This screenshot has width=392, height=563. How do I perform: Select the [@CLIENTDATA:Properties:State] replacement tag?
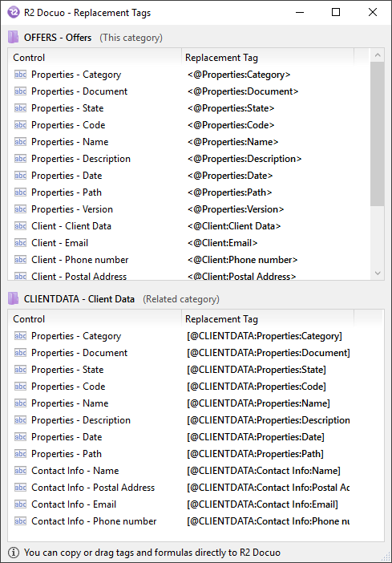pyautogui.click(x=257, y=370)
